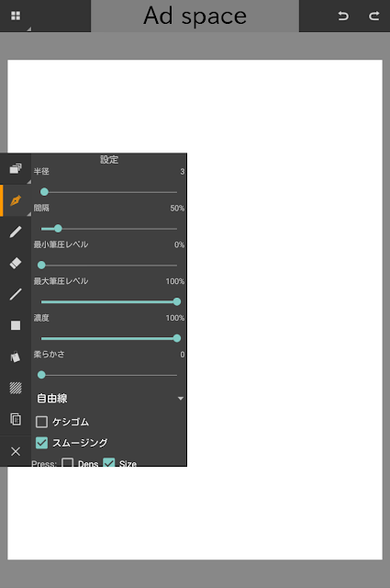Select the orange pen nib tool
The height and width of the screenshot is (588, 390).
tap(16, 200)
